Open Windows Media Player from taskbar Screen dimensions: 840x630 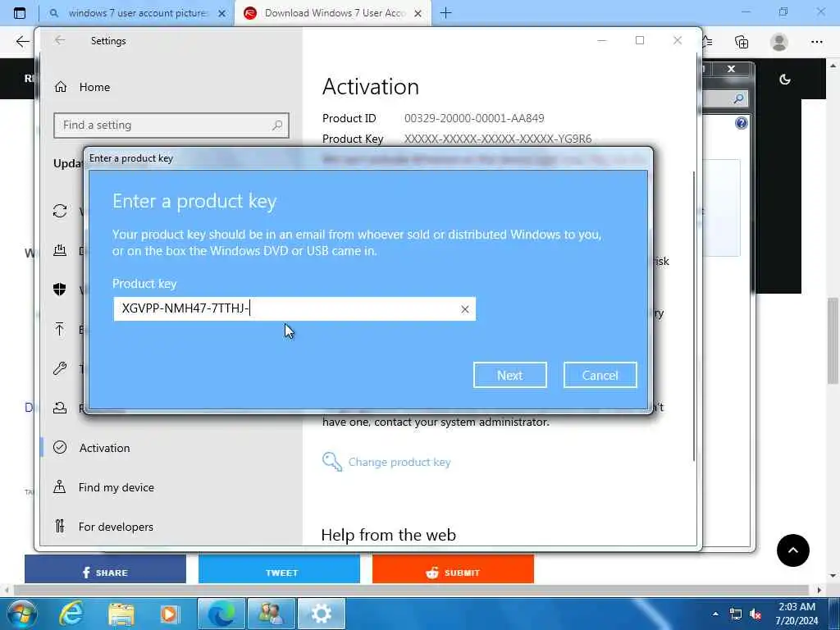click(170, 614)
